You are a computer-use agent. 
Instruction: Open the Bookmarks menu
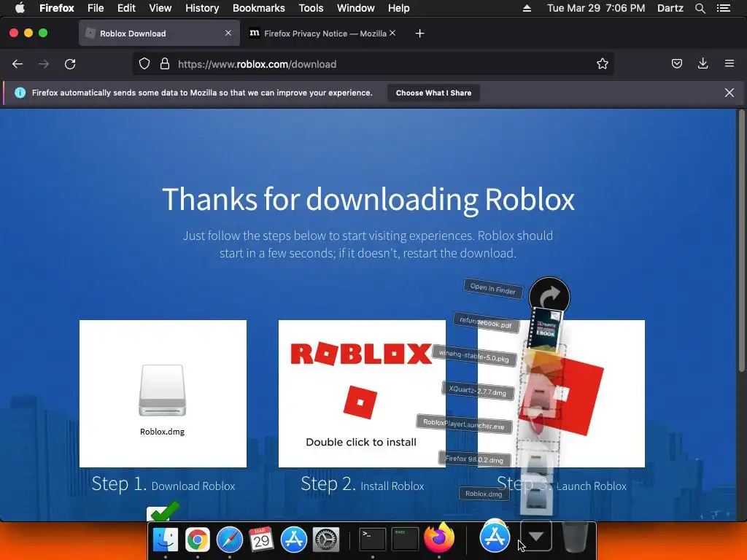pyautogui.click(x=259, y=8)
